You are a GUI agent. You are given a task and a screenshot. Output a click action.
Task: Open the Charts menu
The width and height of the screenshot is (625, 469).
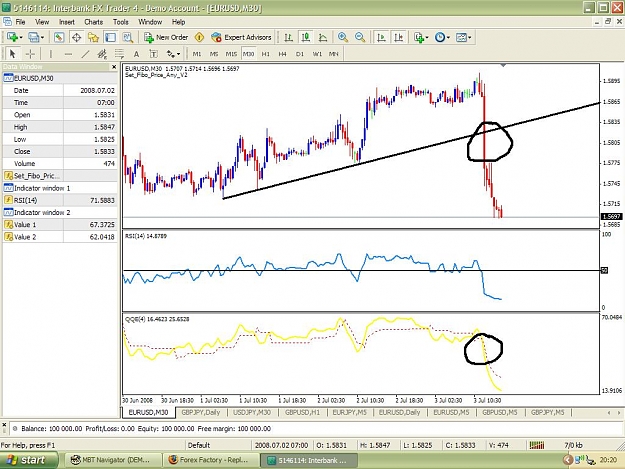click(94, 22)
